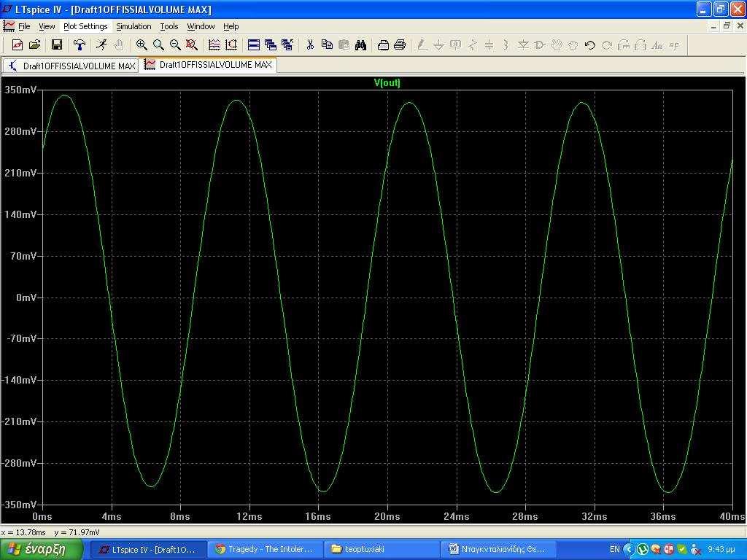Viewport: 747px width, 560px height.
Task: Click the pencil Draw Wire icon
Action: (422, 45)
